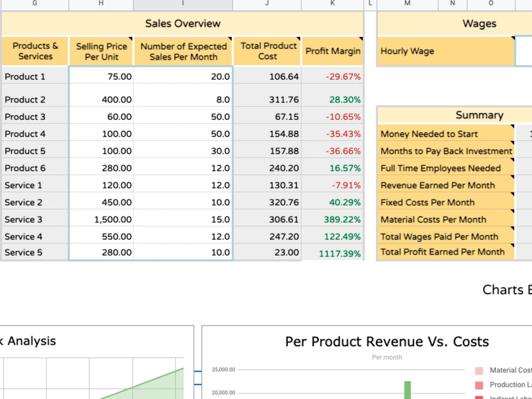Select column J header
The width and height of the screenshot is (532, 399).
click(267, 3)
